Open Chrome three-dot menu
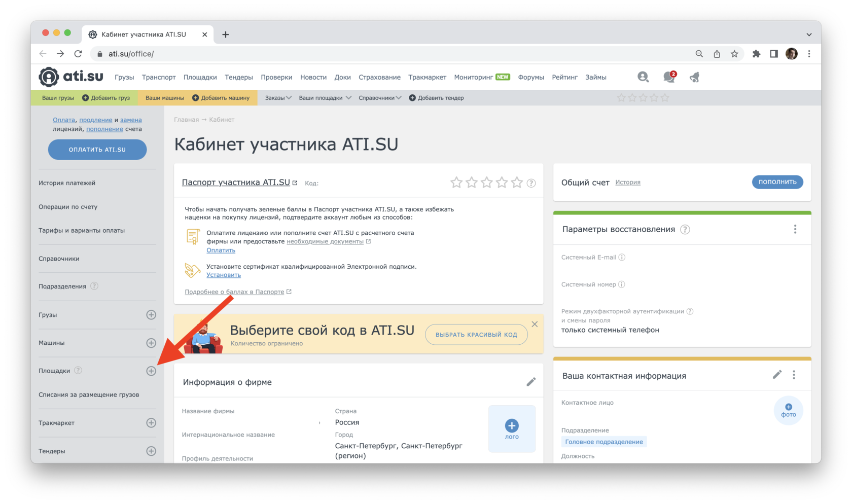Screen dimensions: 852x504 pyautogui.click(x=809, y=54)
